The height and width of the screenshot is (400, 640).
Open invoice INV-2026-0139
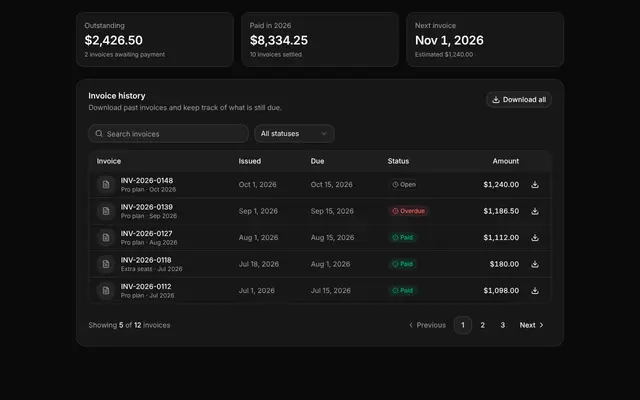147,207
